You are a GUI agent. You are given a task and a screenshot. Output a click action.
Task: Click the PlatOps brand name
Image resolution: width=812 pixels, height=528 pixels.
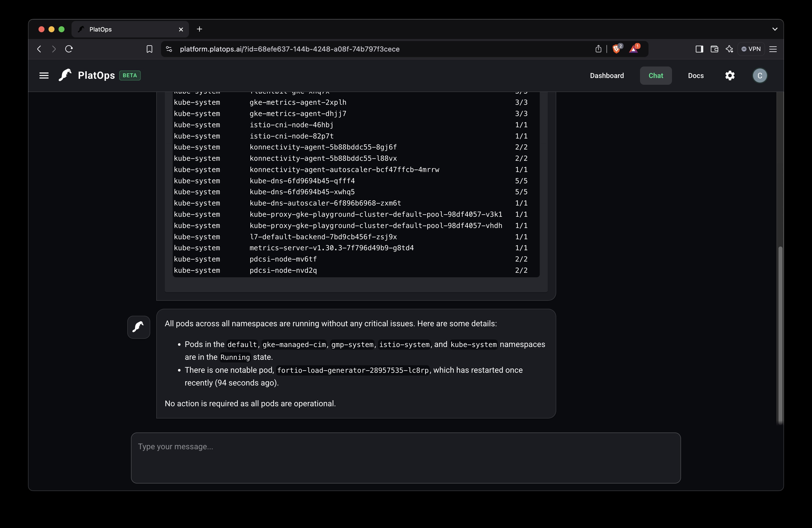coord(96,75)
